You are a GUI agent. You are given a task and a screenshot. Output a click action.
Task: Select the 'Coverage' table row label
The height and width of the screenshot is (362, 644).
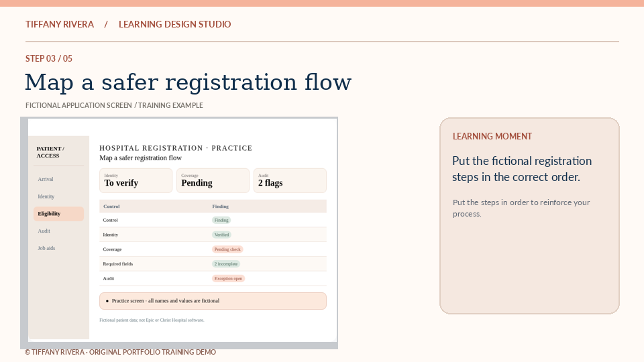112,249
